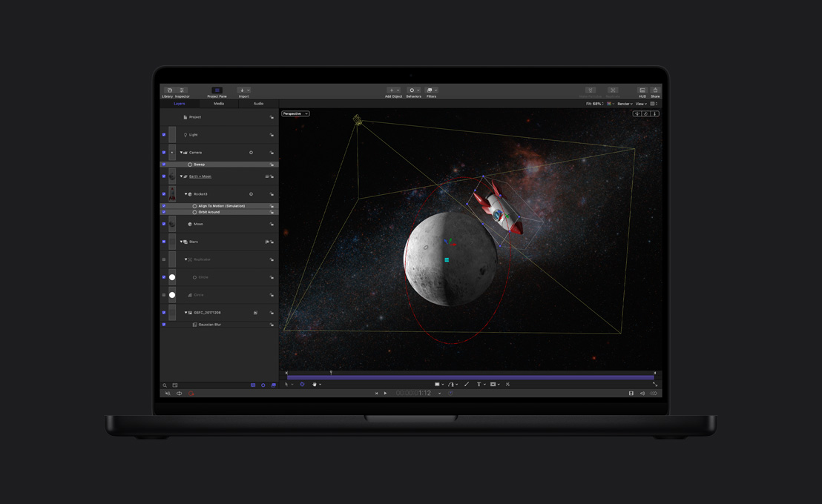Open the Share menu
Screen dimensions: 822x504
click(655, 90)
